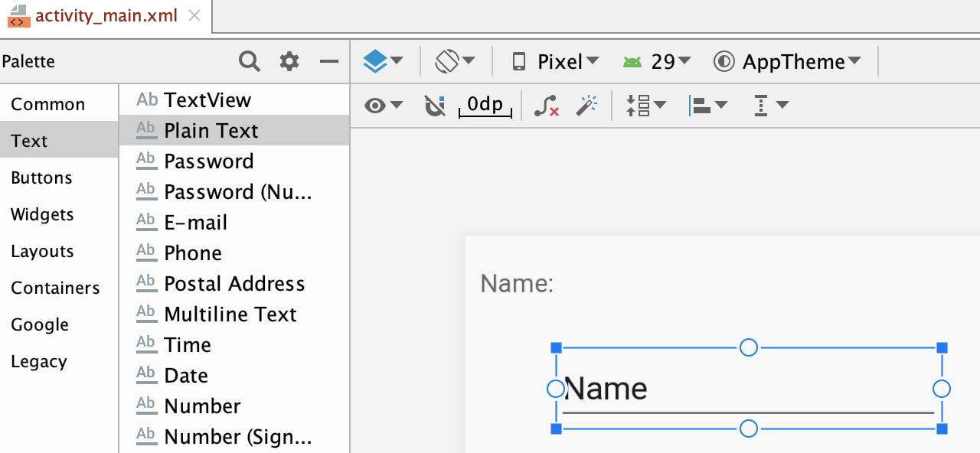Viewport: 980px width, 453px height.
Task: Click the Infer Constraints magic wand
Action: point(586,106)
